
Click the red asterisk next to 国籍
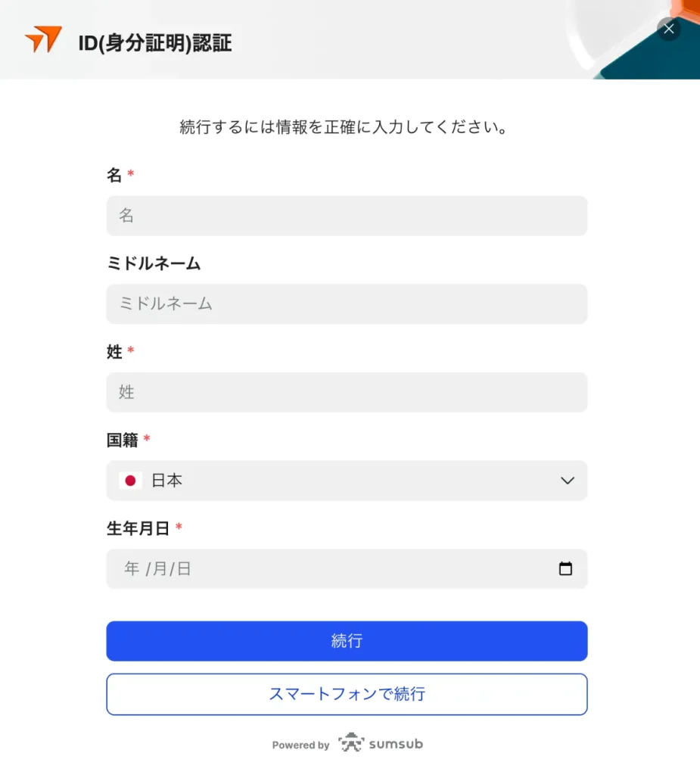[x=145, y=437]
